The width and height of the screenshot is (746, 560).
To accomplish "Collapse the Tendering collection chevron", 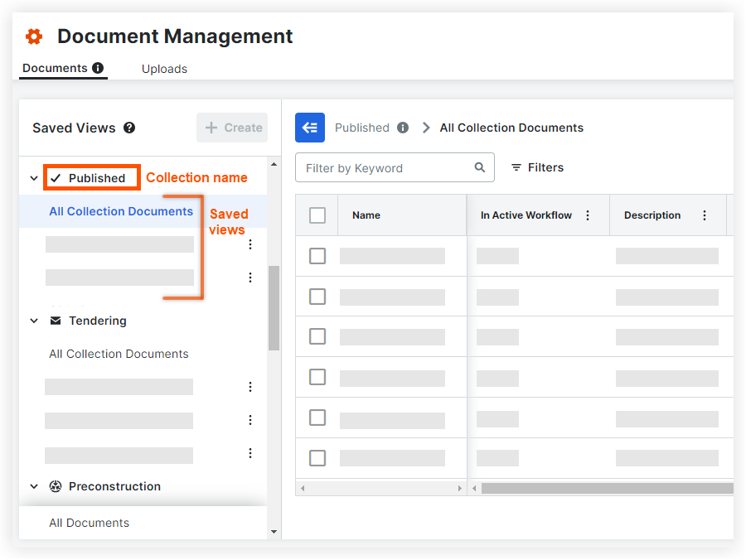I will [34, 321].
